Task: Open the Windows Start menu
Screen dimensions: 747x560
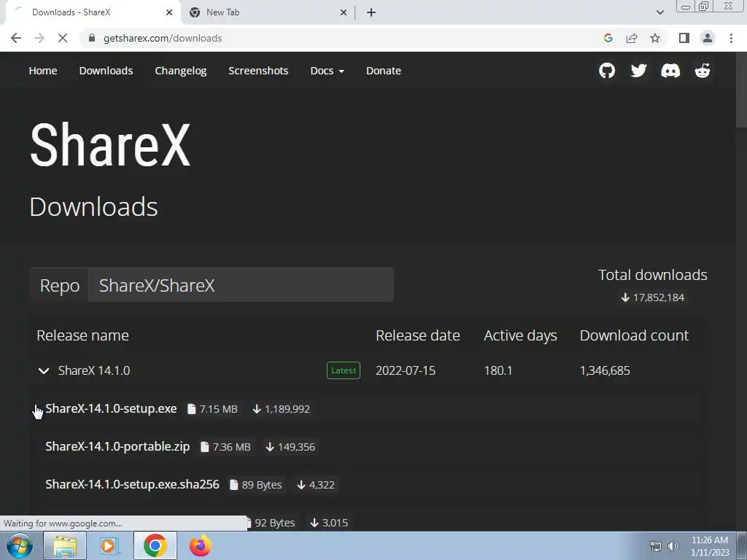Action: (20, 545)
